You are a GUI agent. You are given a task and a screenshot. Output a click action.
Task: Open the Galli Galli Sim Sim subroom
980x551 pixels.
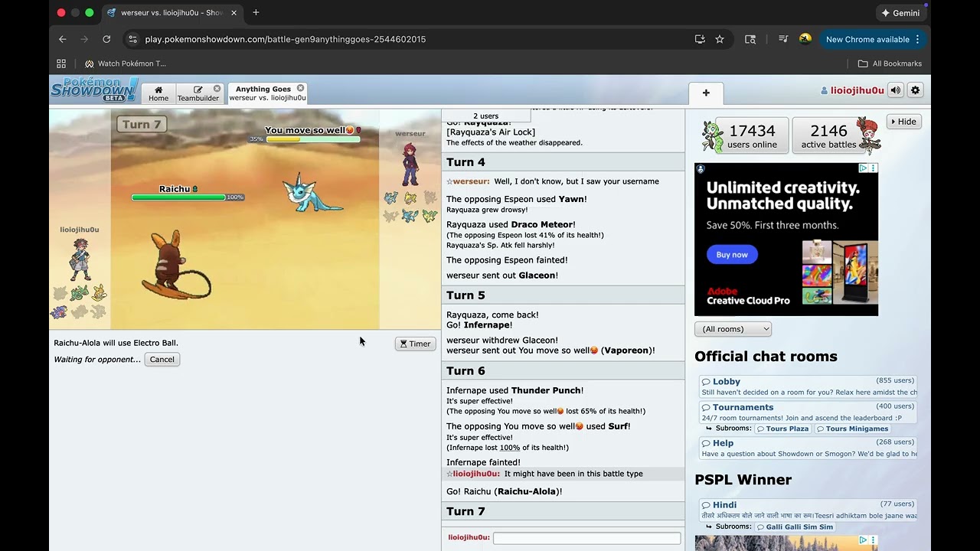click(x=795, y=527)
